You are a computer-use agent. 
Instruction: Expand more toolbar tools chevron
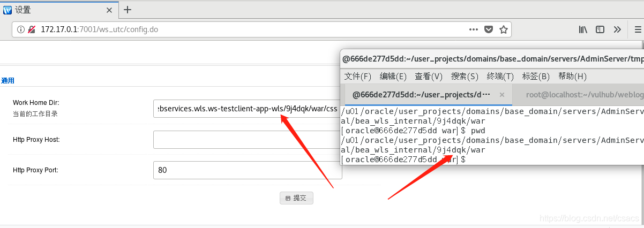pos(617,29)
